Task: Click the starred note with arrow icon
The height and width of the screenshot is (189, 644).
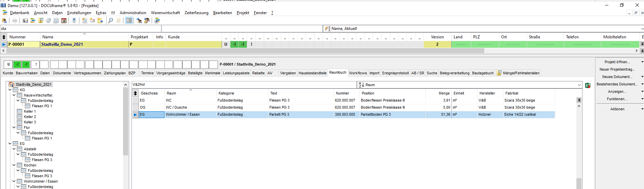Action: 100,21
